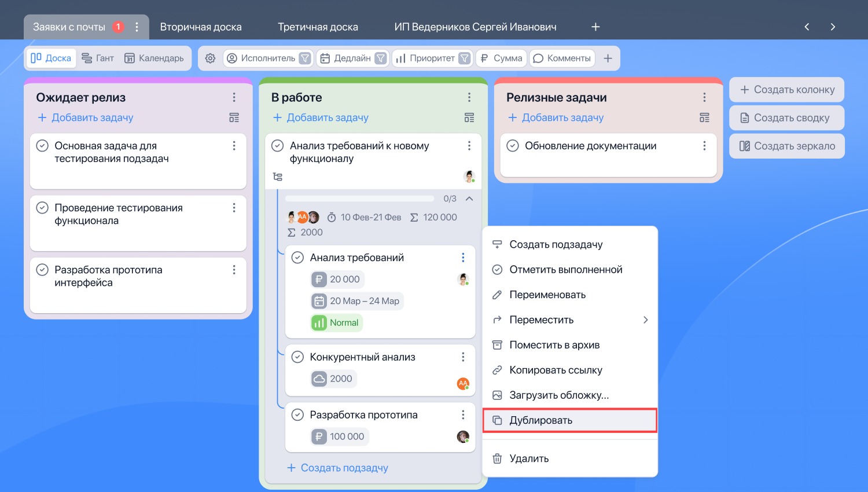This screenshot has width=868, height=492.
Task: Open menu of Анализ требований к новому функционалу
Action: point(469,146)
